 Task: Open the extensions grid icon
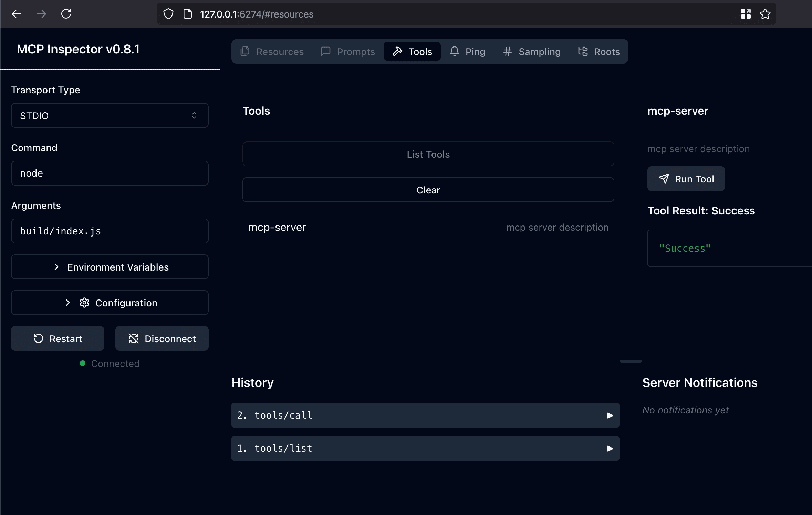point(746,14)
